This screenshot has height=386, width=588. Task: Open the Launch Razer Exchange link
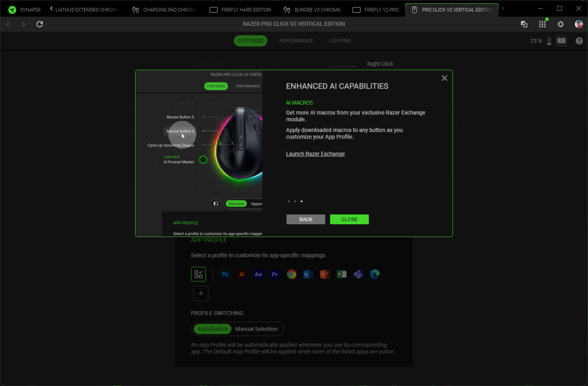pos(315,154)
